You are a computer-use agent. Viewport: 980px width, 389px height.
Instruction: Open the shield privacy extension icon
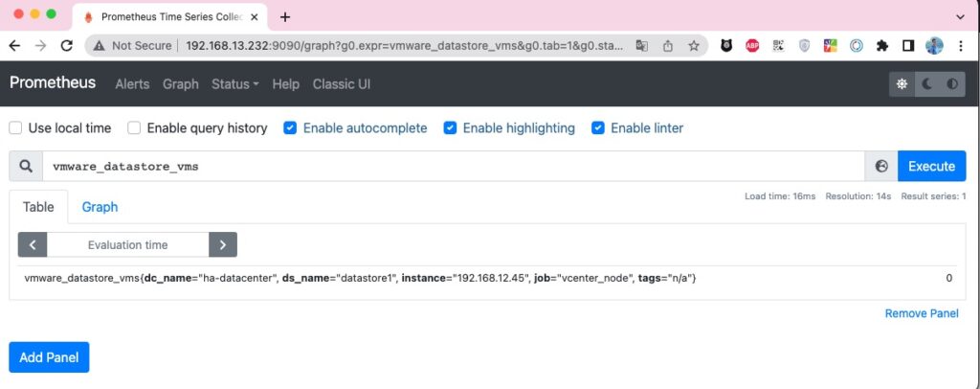[804, 46]
